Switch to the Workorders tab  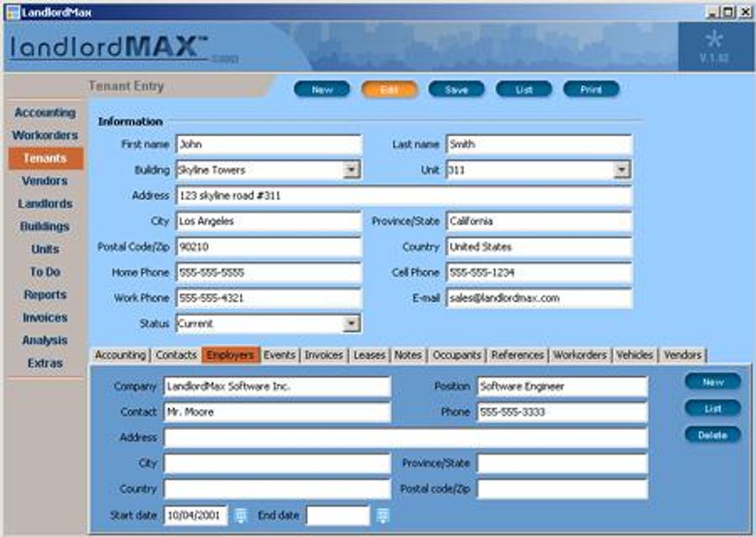coord(580,355)
